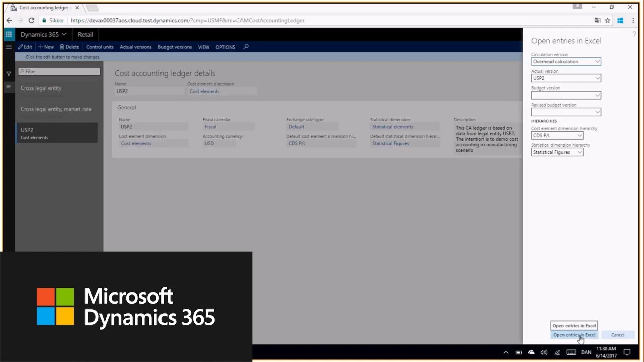Go back with the browser back arrow
This screenshot has width=644, height=362.
click(x=9, y=20)
